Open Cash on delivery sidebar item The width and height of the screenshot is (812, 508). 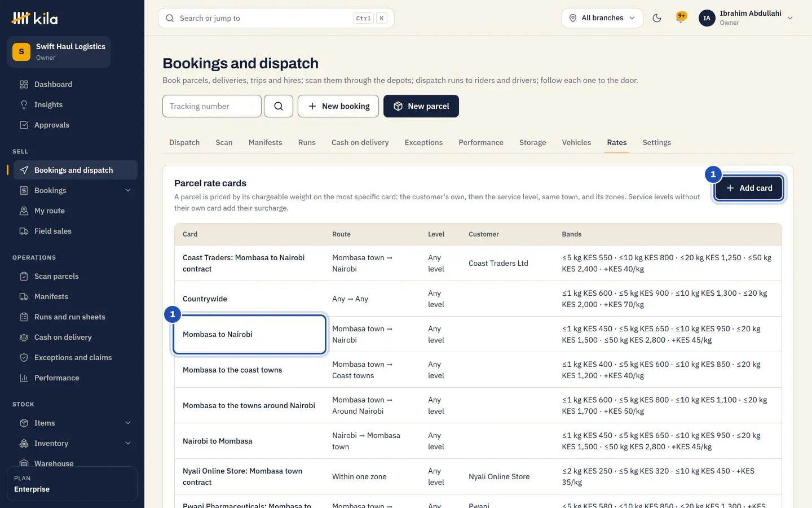click(76, 337)
